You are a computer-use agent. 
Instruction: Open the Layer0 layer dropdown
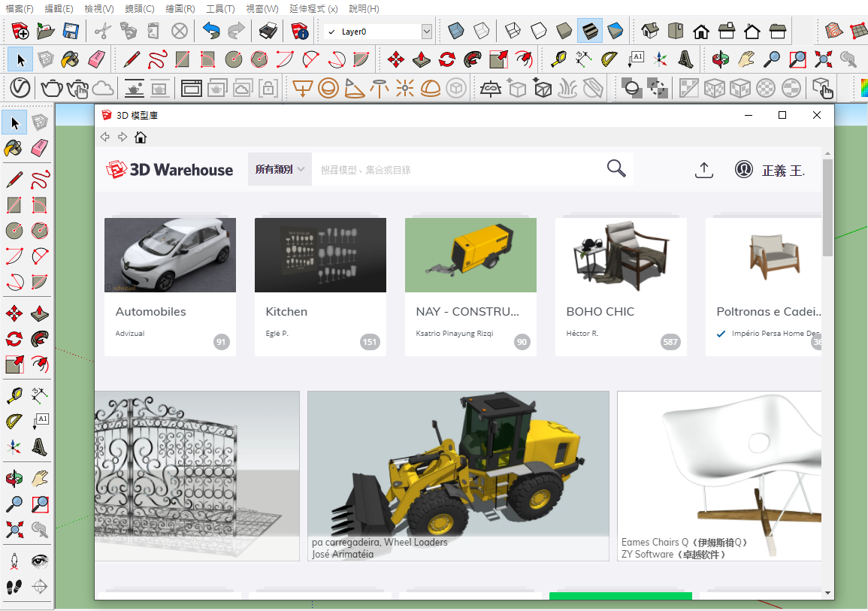coord(426,32)
